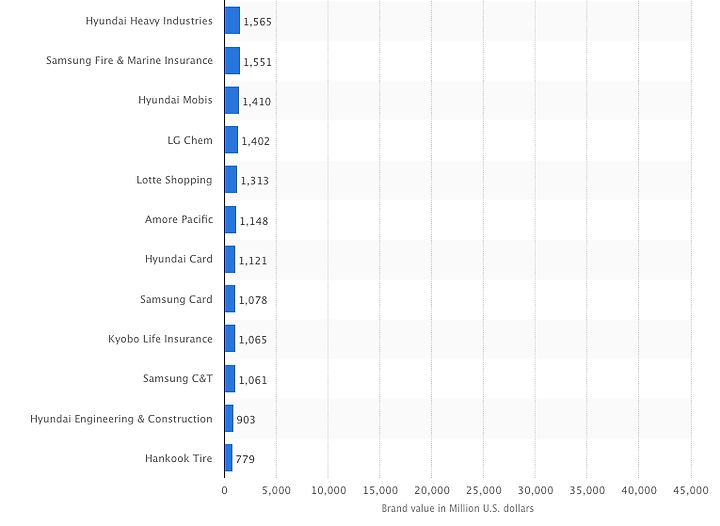The height and width of the screenshot is (526, 720).
Task: Click the Hyundai Card bar
Action: pos(230,259)
